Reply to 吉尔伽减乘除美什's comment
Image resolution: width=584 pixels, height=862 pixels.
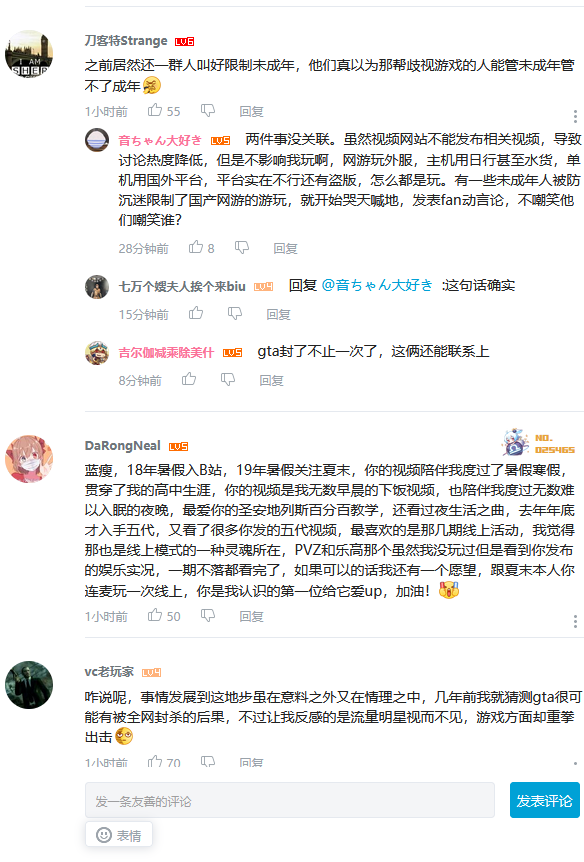click(x=271, y=380)
